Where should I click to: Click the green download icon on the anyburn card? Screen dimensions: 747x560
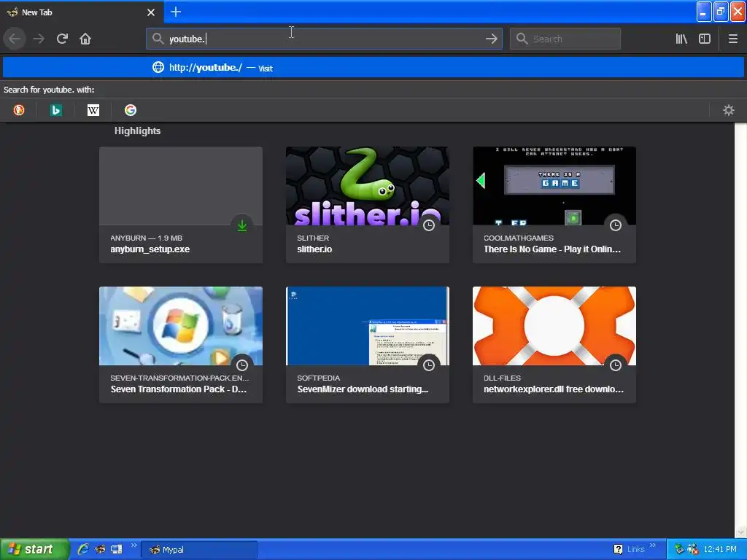(242, 225)
